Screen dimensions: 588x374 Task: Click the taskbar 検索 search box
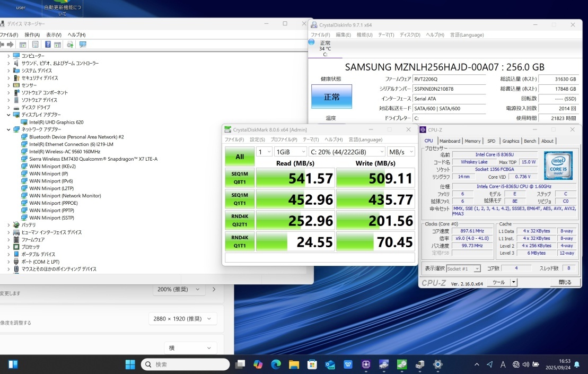[x=185, y=364]
